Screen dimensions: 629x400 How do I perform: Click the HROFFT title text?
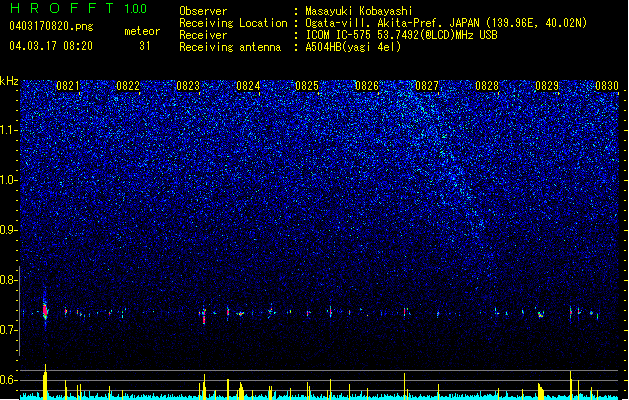(x=62, y=8)
